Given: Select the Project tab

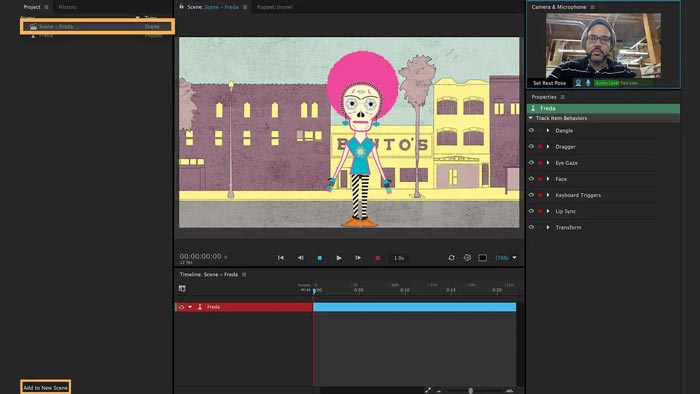Looking at the screenshot, I should point(32,7).
